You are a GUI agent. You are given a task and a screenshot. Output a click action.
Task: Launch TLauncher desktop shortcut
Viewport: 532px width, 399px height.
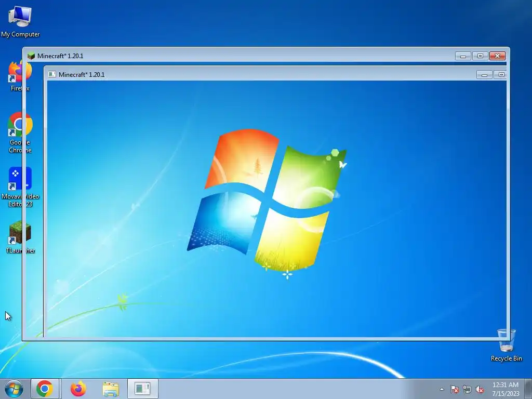click(20, 237)
